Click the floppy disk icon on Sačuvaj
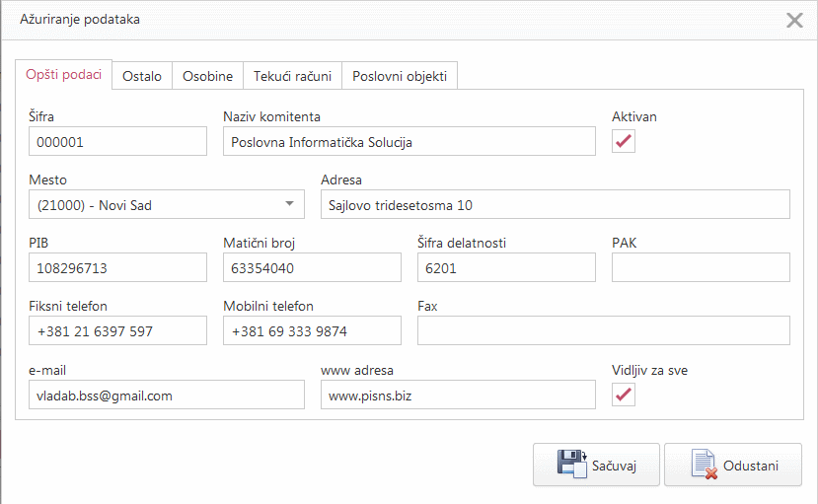818x504 pixels. [x=572, y=465]
